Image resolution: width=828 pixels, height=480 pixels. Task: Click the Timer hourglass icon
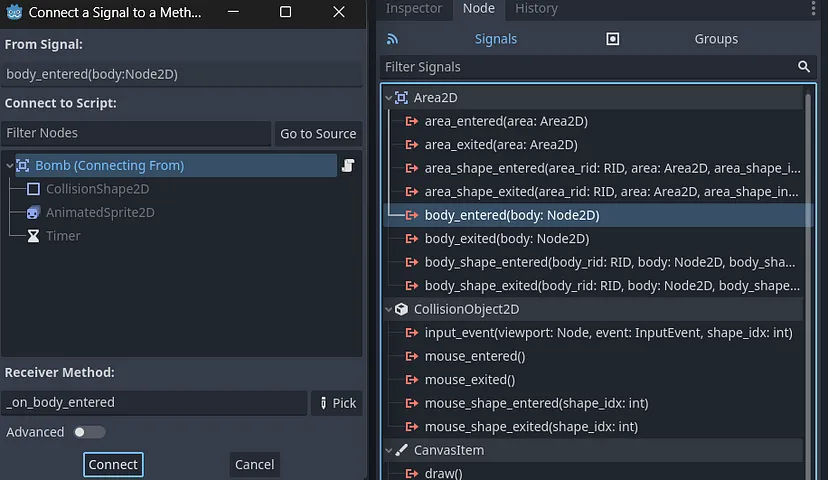33,236
